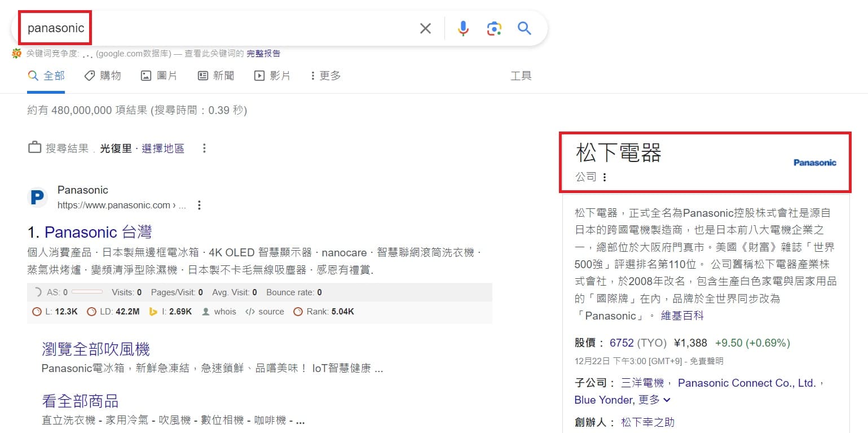Click the whois person icon
The image size is (868, 433).
coord(206,312)
